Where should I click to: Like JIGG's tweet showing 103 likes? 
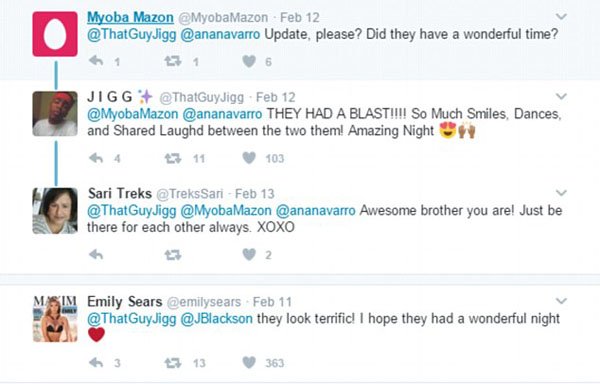[249, 158]
